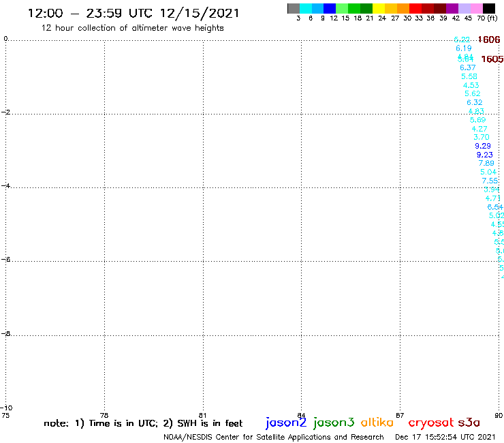Viewport: 504px width, 443px height.
Task: Click the blue wave height value 9.23
Action: 485,155
